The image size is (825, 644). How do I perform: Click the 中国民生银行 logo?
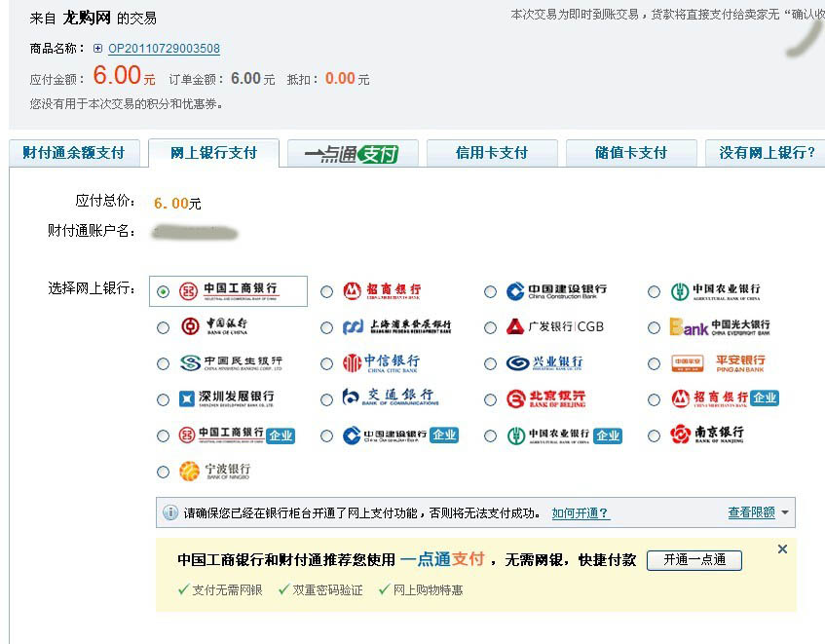click(x=231, y=362)
